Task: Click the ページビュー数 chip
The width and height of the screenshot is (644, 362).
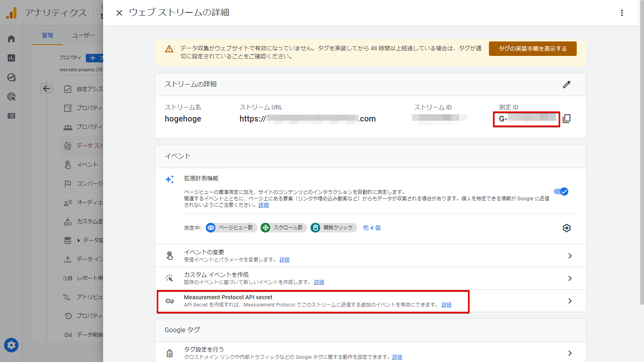Action: pos(231,228)
